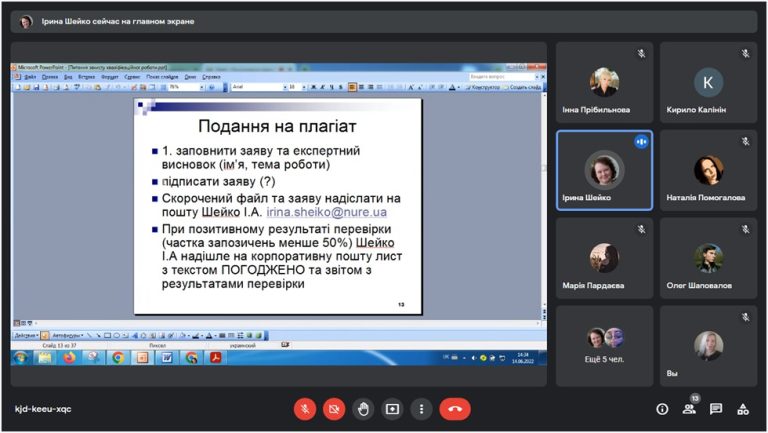Open the irina.sheiko@nure.ua email link
The height and width of the screenshot is (433, 768).
pyautogui.click(x=327, y=212)
